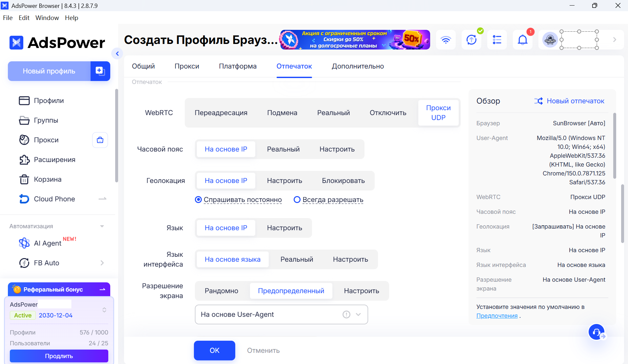Switch to the Платформа tab
The image size is (628, 364).
pos(238,66)
